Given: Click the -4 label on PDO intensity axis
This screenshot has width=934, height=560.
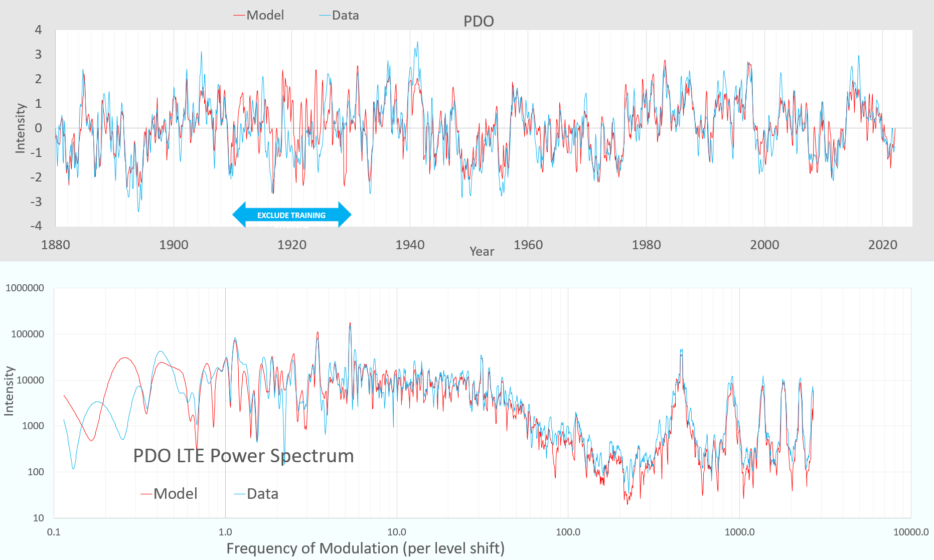Looking at the screenshot, I should click(36, 226).
